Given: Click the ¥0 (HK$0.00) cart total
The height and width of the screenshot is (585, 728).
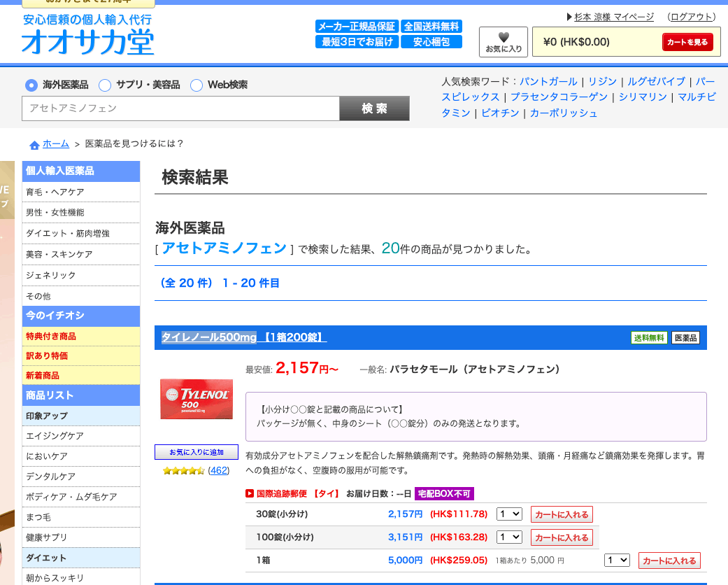Looking at the screenshot, I should 576,42.
